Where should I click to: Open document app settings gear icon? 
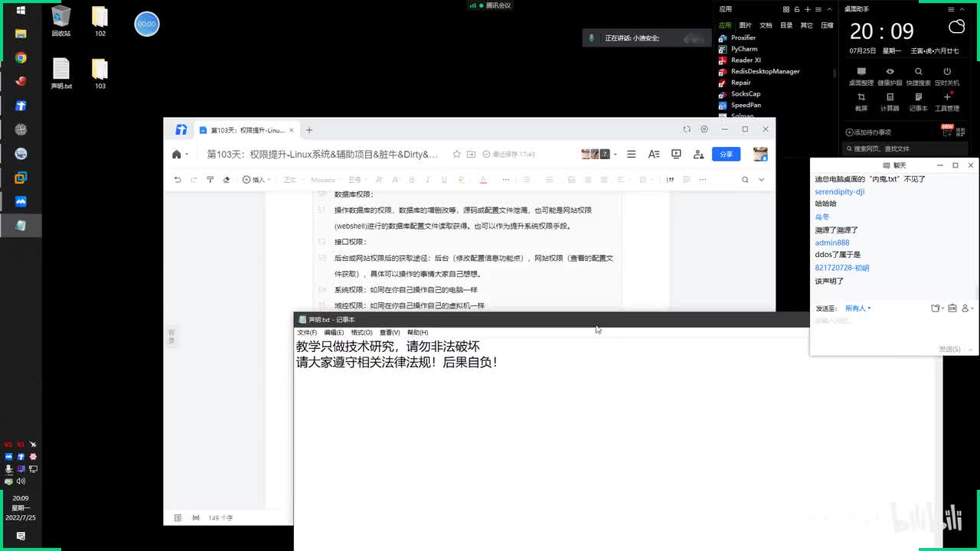tap(704, 129)
